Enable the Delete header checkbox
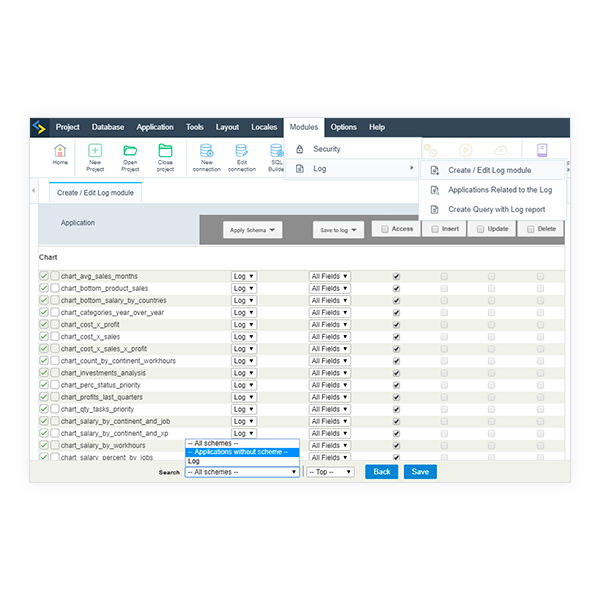600x600 pixels. [x=530, y=229]
